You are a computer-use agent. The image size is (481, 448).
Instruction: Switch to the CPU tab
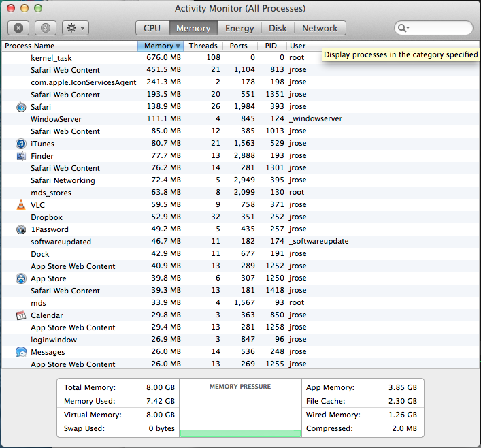152,28
